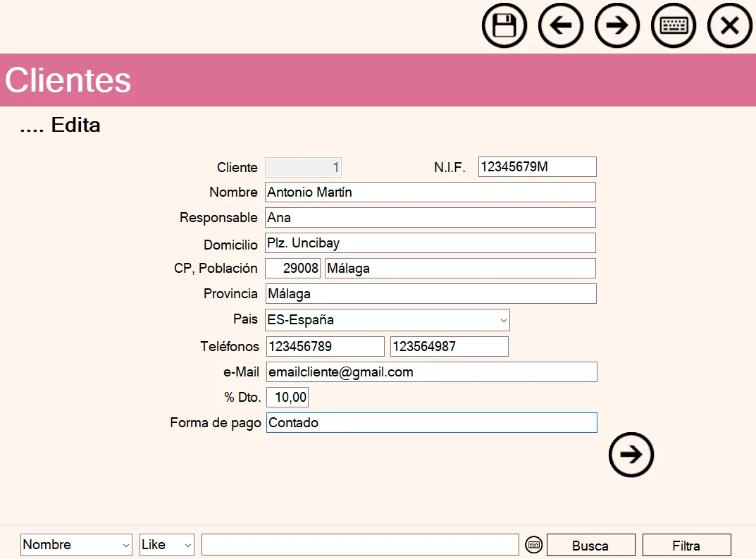756x559 pixels.
Task: Click the save floppy disk icon
Action: [504, 26]
